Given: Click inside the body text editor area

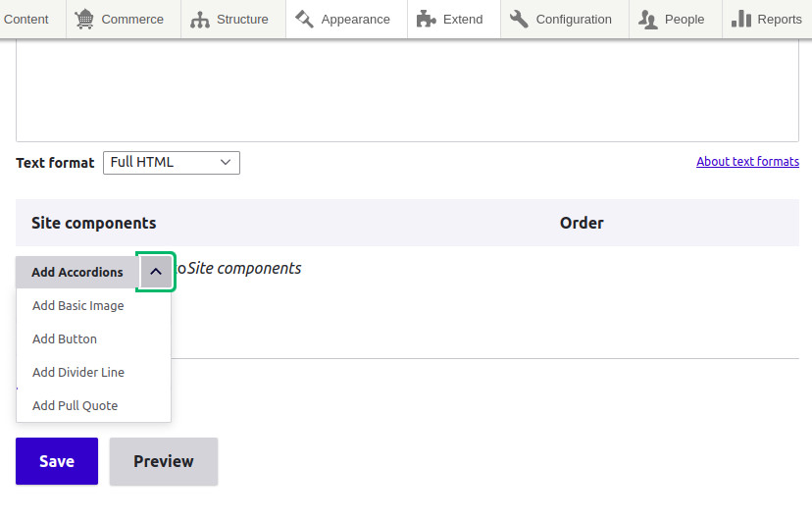Looking at the screenshot, I should pyautogui.click(x=407, y=90).
